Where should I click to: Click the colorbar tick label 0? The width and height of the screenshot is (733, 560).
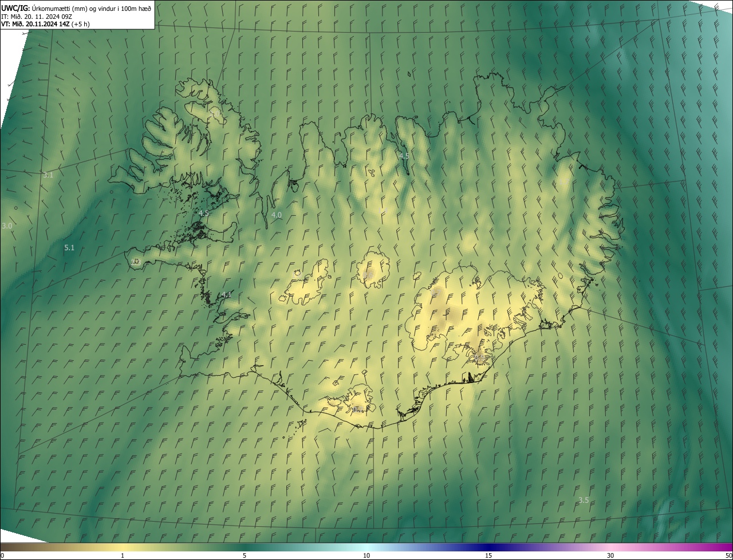[x=2, y=555]
